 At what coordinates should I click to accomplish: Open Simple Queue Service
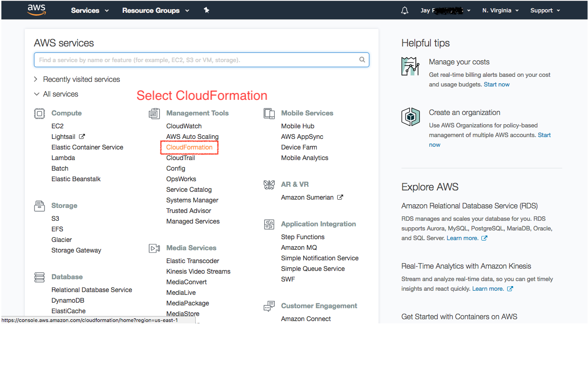(x=313, y=269)
